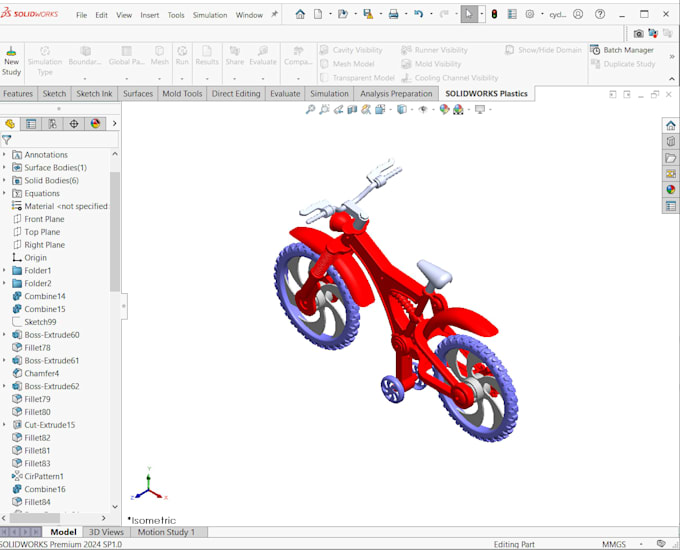680x550 pixels.
Task: Expand the Boss-Extrude60 feature
Action: click(x=4, y=334)
